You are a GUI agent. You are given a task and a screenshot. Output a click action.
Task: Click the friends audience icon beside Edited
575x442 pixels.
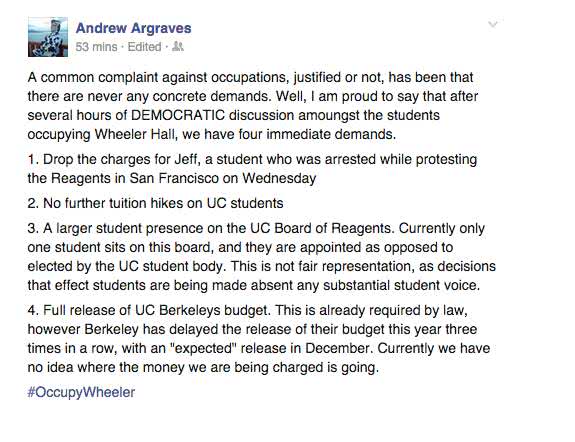pos(178,47)
